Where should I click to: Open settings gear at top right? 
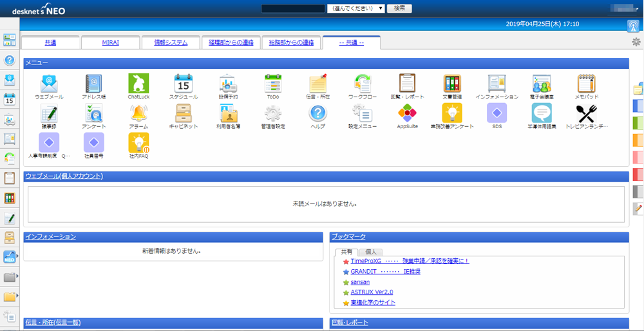click(x=636, y=42)
